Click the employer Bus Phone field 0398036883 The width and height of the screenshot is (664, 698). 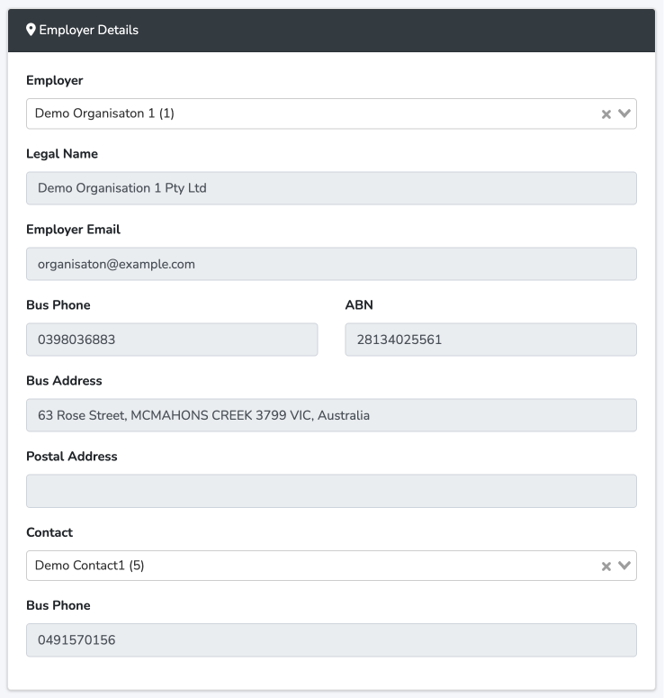point(172,340)
